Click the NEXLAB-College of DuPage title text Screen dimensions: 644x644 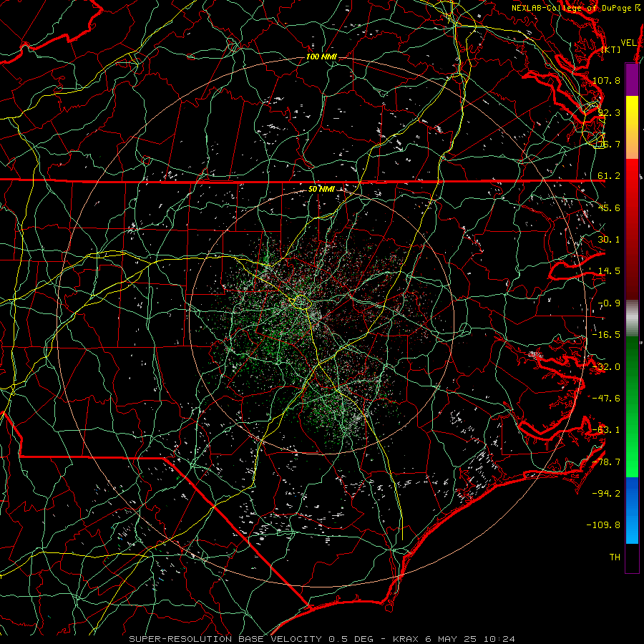(572, 8)
